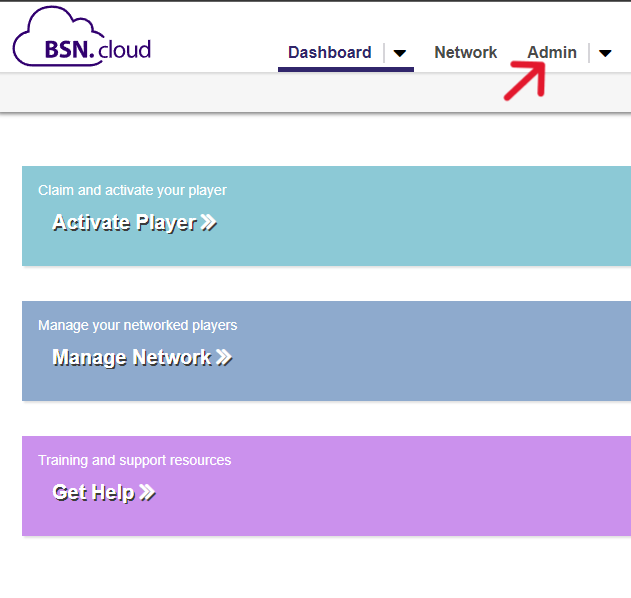Click the BSN.cloud logo

point(82,37)
